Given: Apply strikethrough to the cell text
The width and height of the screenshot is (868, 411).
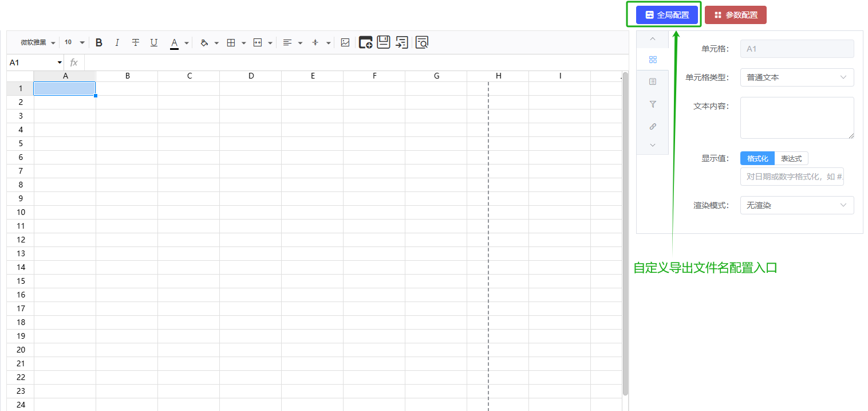Looking at the screenshot, I should tap(136, 42).
